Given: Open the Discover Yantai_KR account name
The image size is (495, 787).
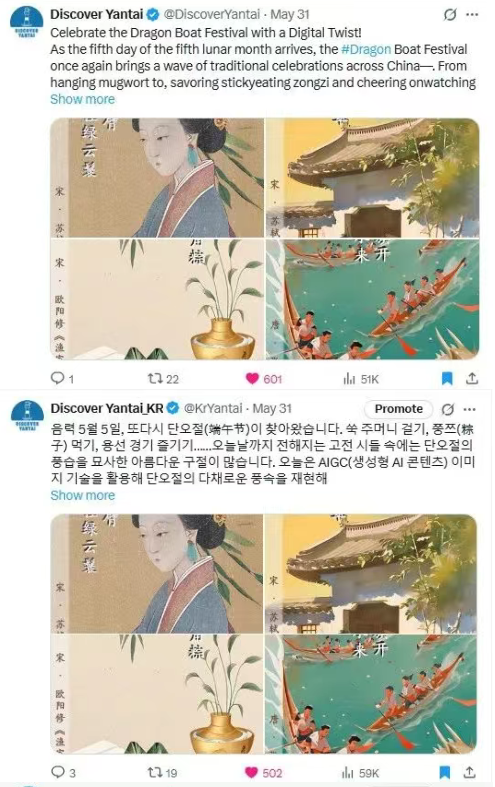Looking at the screenshot, I should (x=107, y=408).
